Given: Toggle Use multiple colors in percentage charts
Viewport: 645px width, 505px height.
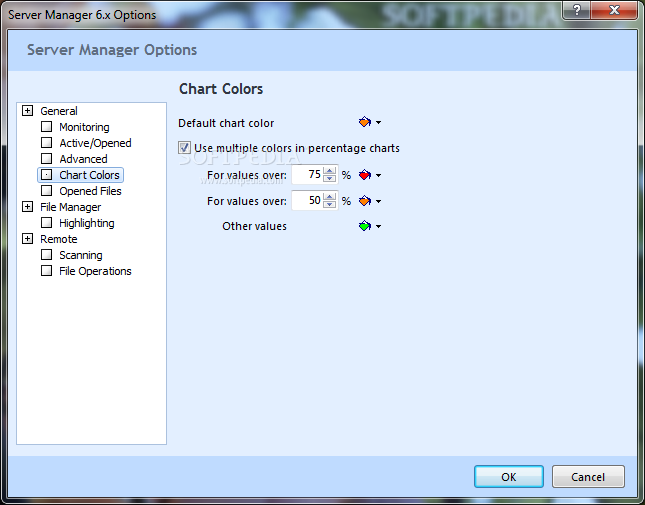Looking at the screenshot, I should [x=184, y=148].
